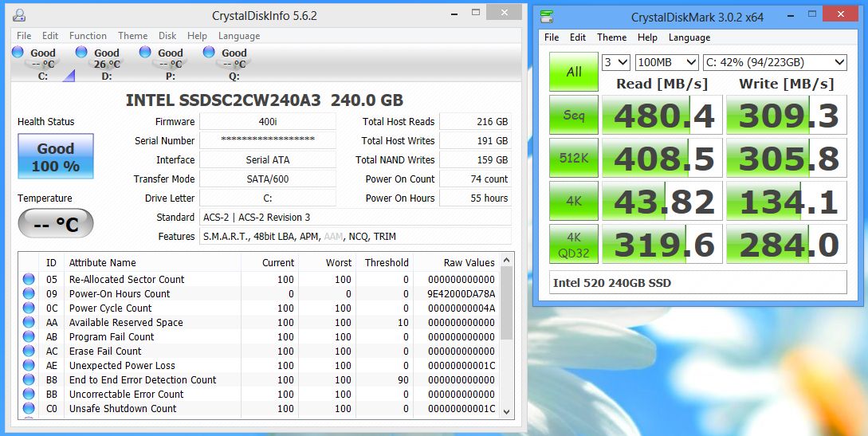Viewport: 868px width, 436px height.
Task: Open Function menu in CrystalDiskInfo
Action: [x=88, y=35]
